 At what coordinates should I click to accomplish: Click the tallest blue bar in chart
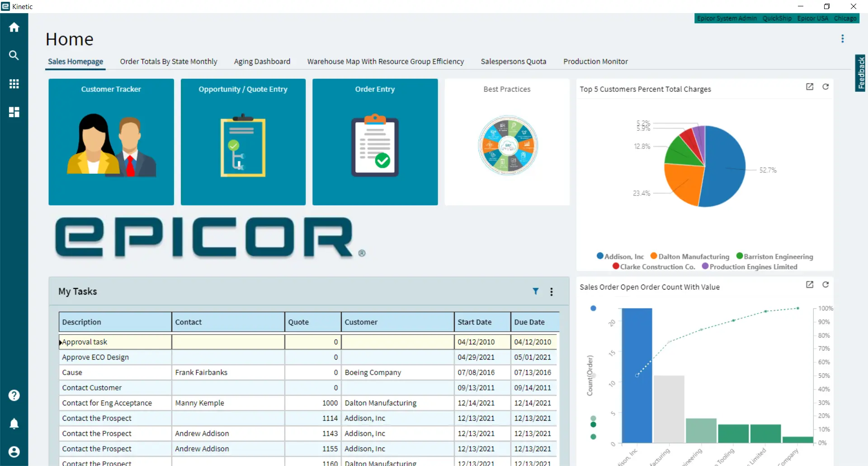pyautogui.click(x=637, y=376)
